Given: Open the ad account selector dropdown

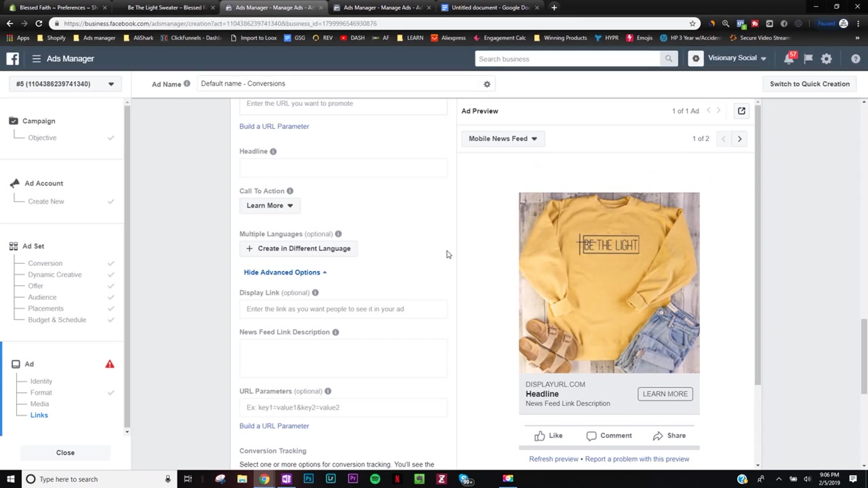Looking at the screenshot, I should [65, 84].
